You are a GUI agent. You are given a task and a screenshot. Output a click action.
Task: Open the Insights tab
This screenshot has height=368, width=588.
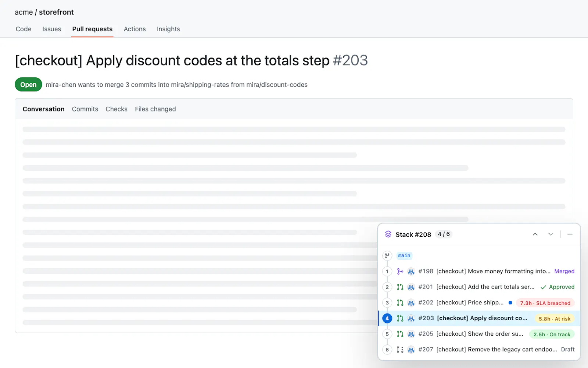tap(168, 29)
